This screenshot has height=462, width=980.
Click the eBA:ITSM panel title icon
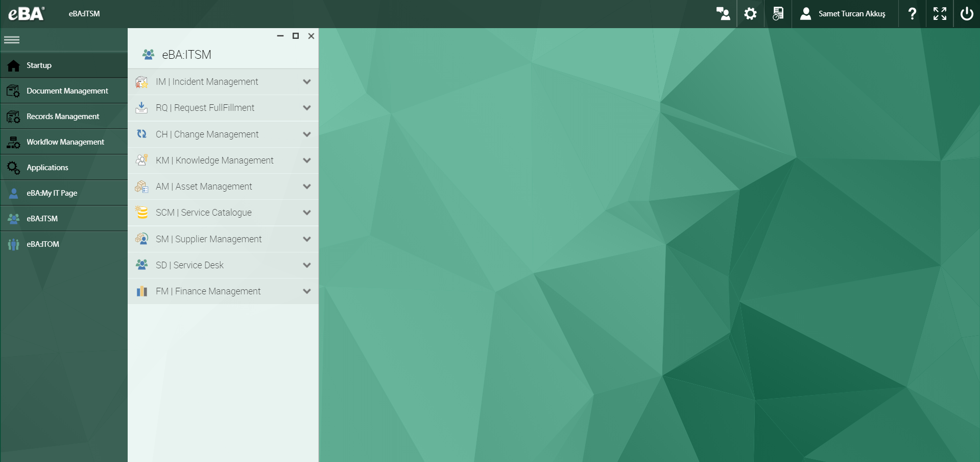[149, 55]
